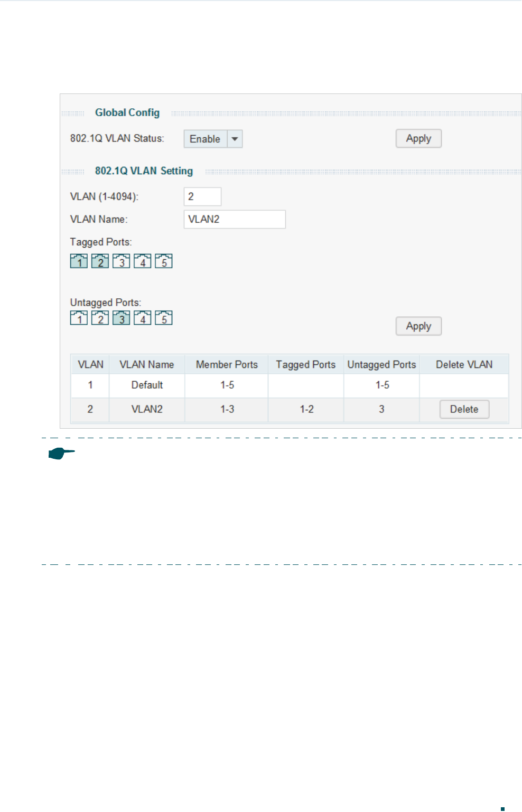Apply the 802.1Q VLAN Setting ports
This screenshot has width=522, height=812.
pyautogui.click(x=418, y=326)
